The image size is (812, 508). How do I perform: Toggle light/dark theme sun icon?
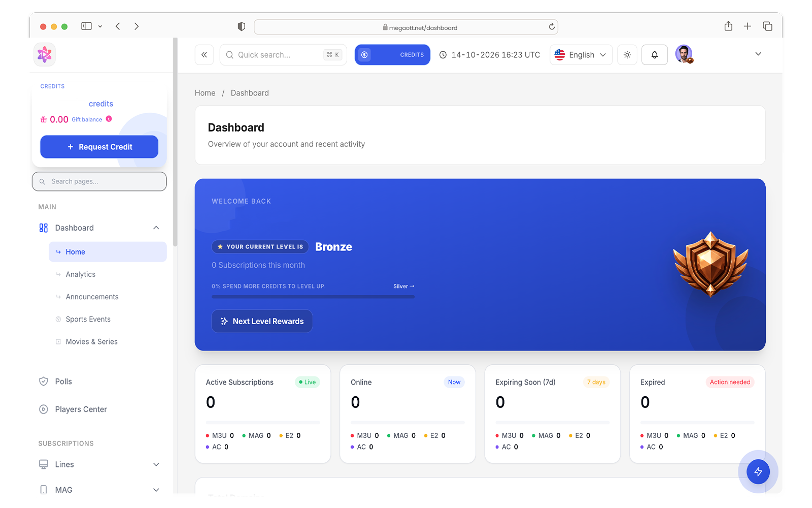click(627, 55)
